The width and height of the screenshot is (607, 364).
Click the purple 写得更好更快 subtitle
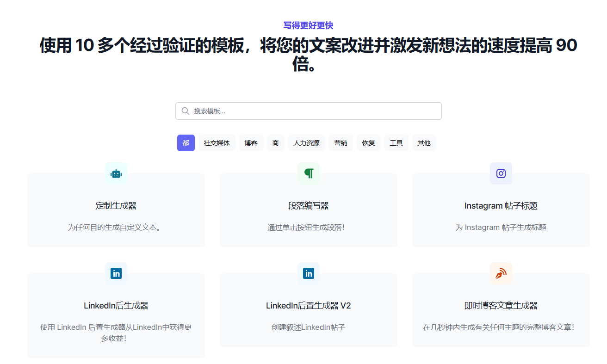click(309, 25)
